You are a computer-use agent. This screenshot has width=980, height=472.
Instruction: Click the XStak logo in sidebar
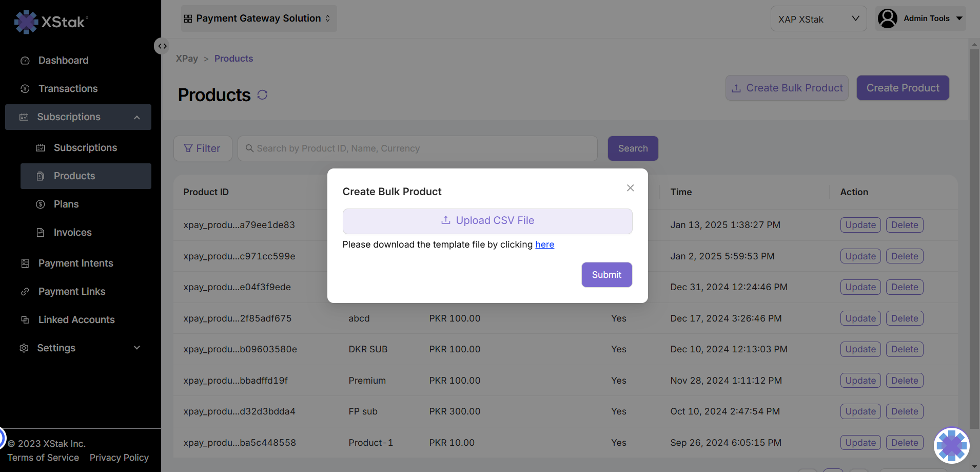[51, 22]
